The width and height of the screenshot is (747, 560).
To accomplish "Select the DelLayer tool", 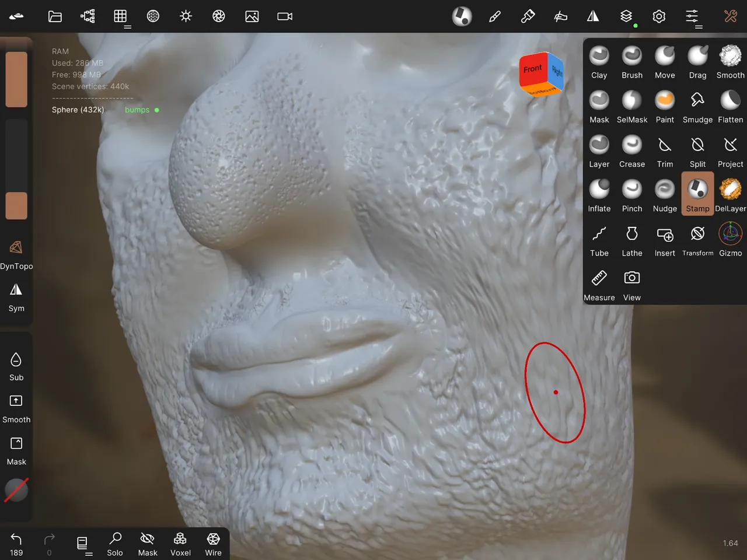I will click(730, 195).
